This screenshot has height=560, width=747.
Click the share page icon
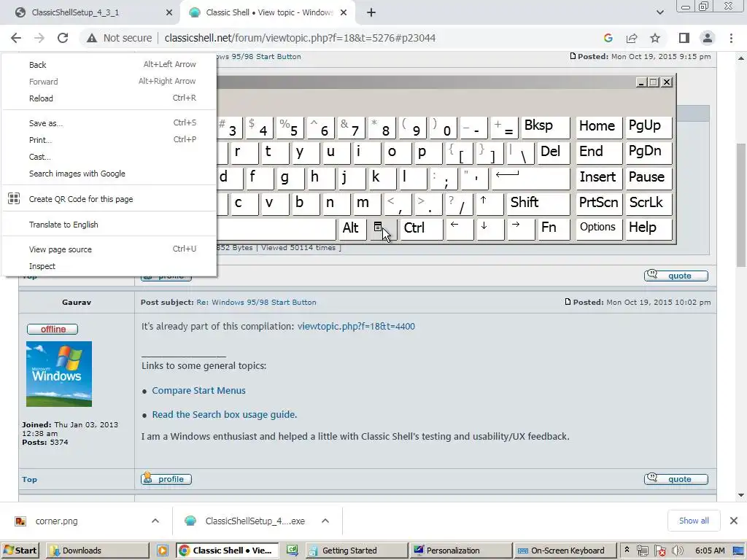click(x=632, y=38)
